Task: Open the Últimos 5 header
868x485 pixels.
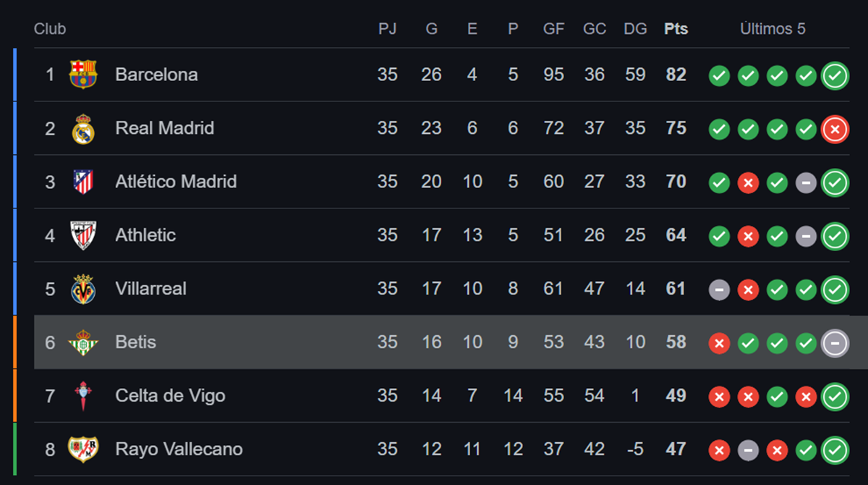Action: click(773, 29)
